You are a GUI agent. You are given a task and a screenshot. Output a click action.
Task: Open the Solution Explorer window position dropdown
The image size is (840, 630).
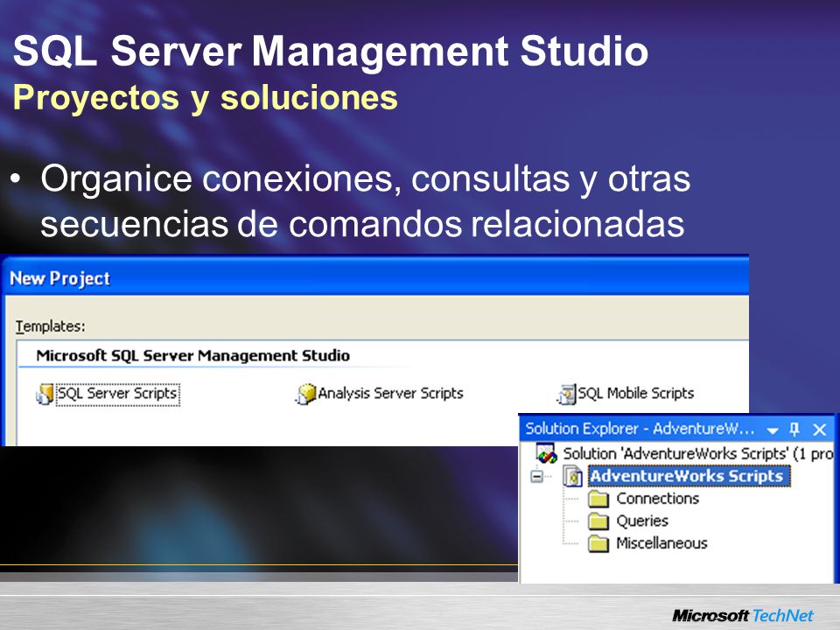pyautogui.click(x=773, y=430)
